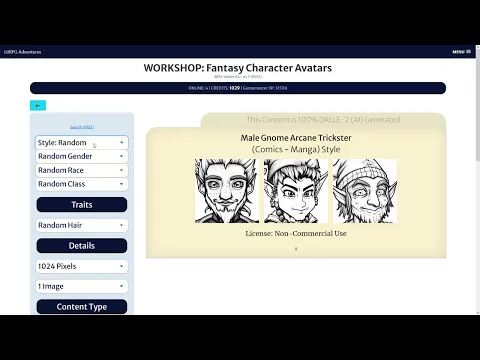The width and height of the screenshot is (480, 360).
Task: Open the LitRPG Adventures home link
Action: pos(22,52)
